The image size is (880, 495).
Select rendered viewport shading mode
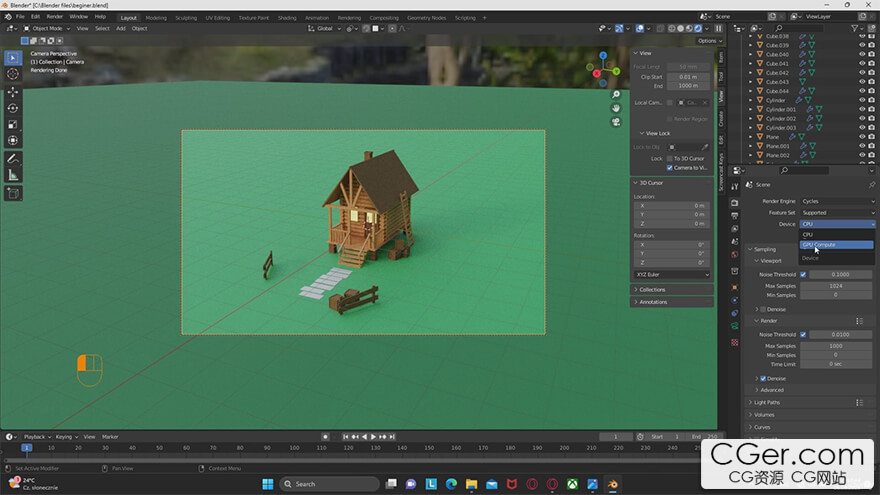coord(698,29)
